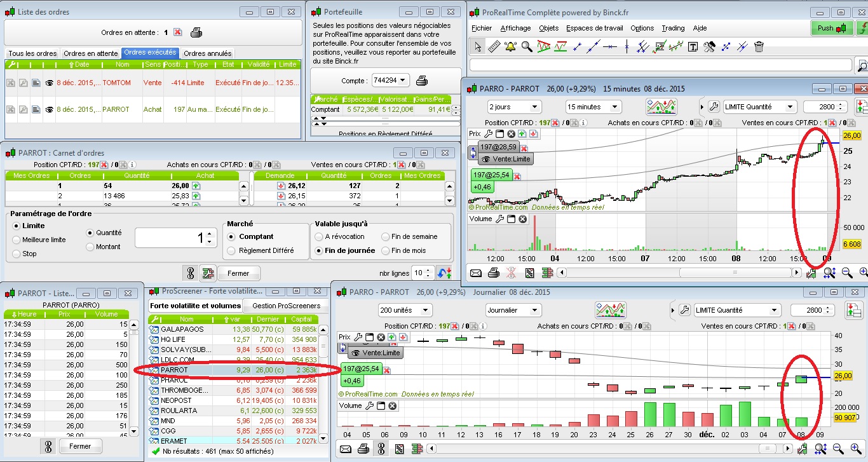868x462 pixels.
Task: Open indicators button in 15 minutes chart
Action: 661,107
